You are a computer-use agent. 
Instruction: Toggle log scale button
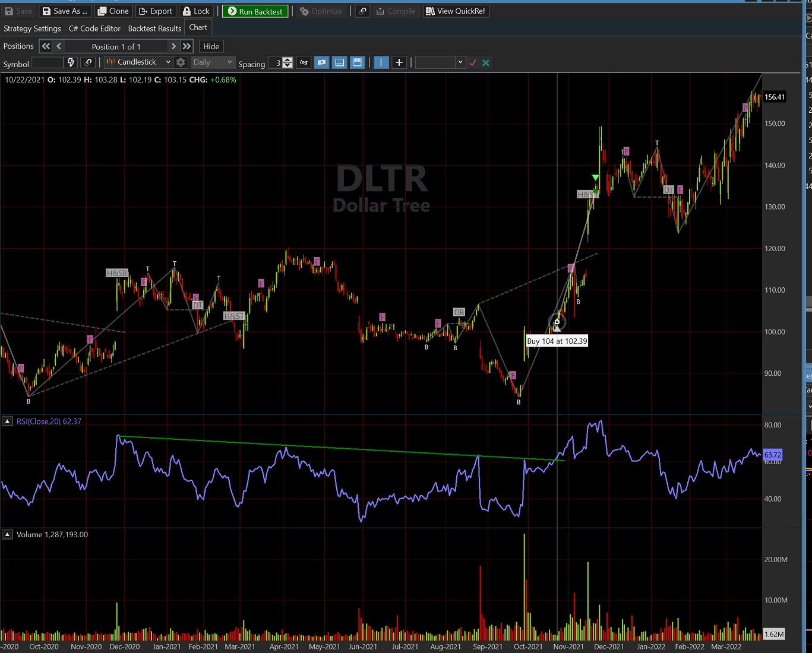point(304,62)
